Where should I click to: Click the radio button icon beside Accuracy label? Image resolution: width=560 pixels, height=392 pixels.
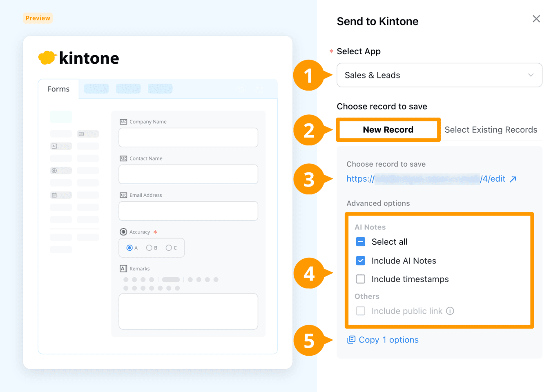pyautogui.click(x=123, y=232)
